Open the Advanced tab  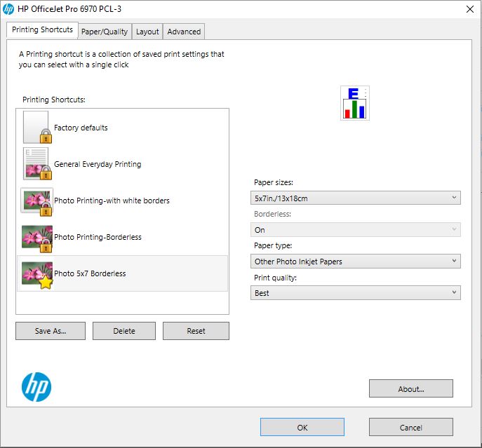coord(184,32)
